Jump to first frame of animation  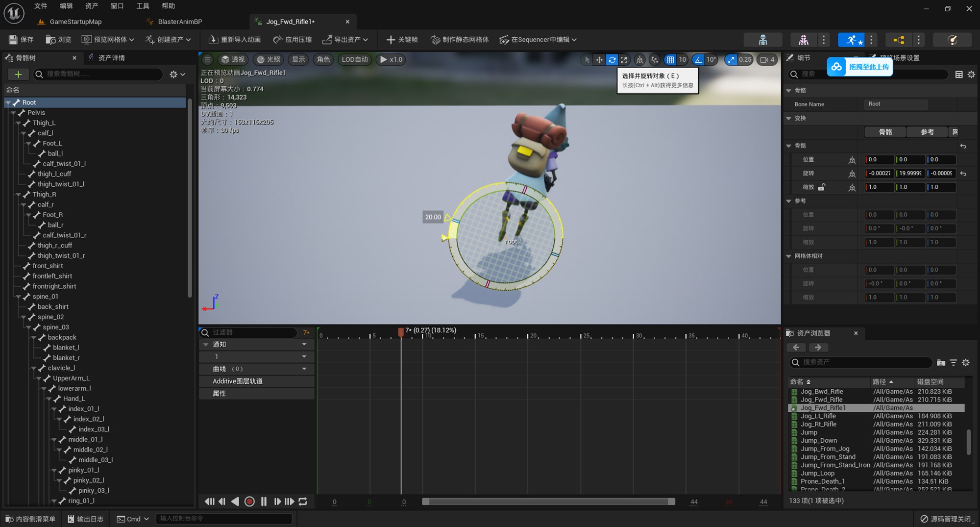coord(209,502)
